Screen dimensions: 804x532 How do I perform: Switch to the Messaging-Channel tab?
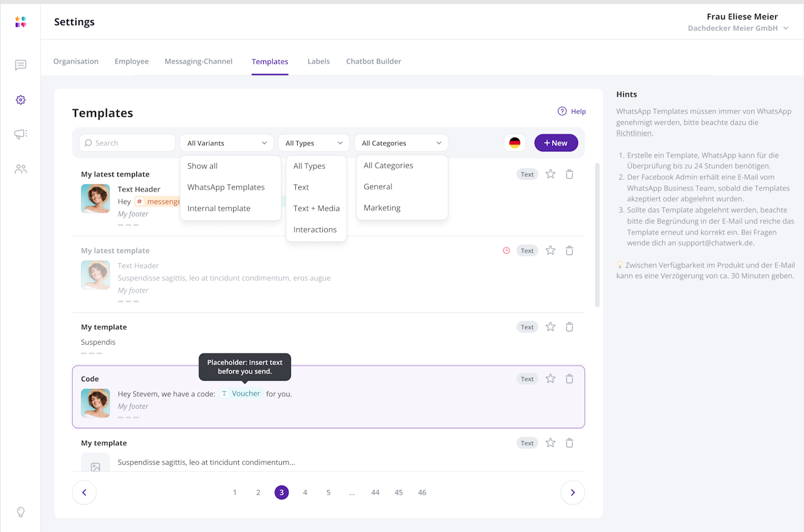click(x=198, y=62)
